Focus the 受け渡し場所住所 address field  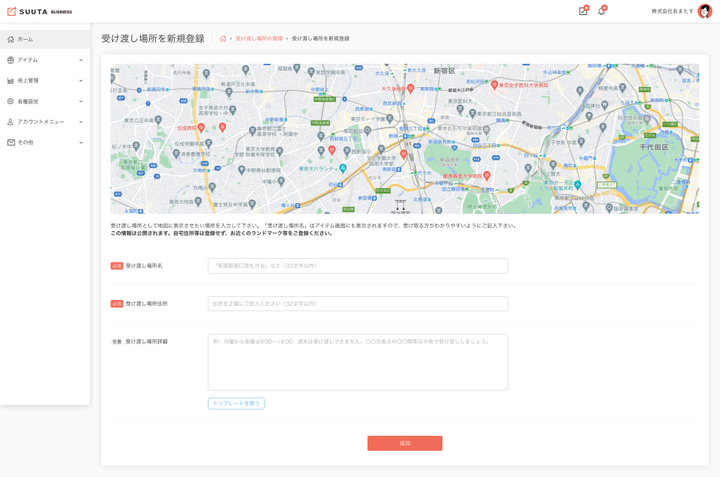tap(357, 304)
